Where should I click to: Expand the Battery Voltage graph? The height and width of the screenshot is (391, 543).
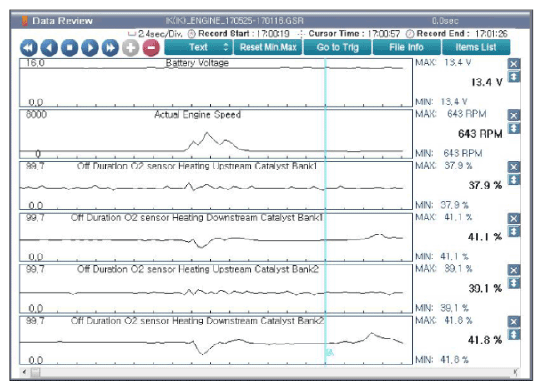click(x=514, y=77)
